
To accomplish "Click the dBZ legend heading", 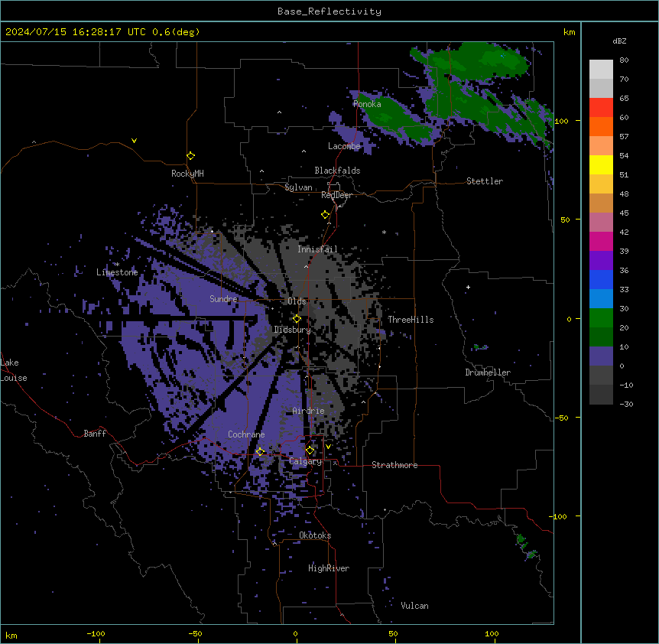I will pyautogui.click(x=619, y=41).
